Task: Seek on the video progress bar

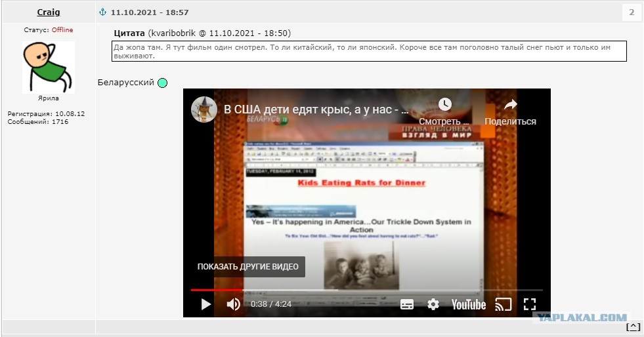Action: click(366, 290)
